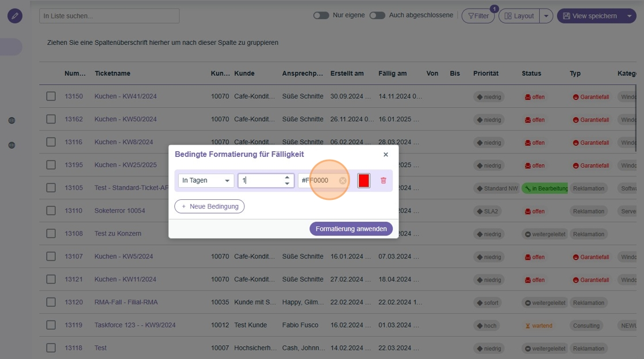Image resolution: width=644 pixels, height=359 pixels.
Task: Open the red color swatch picker
Action: click(x=363, y=180)
